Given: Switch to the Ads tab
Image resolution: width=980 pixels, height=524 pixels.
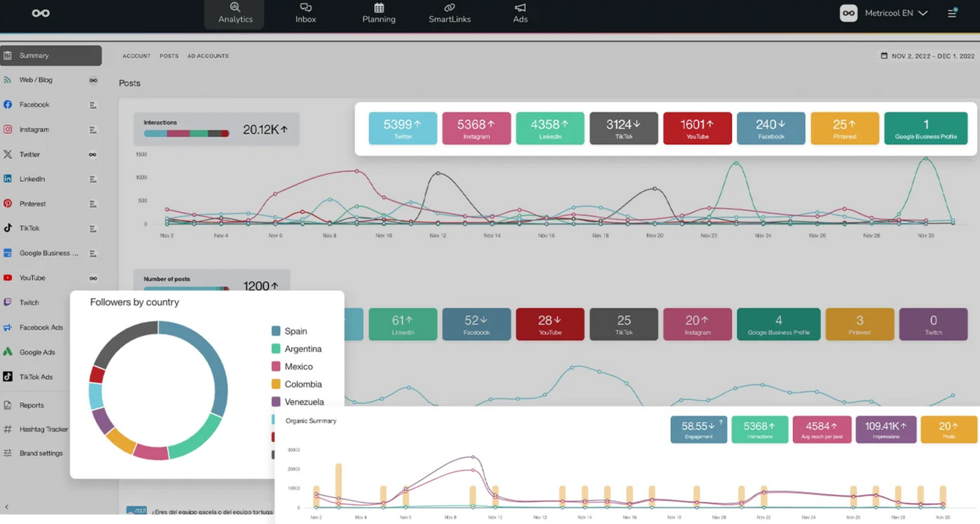Looking at the screenshot, I should tap(520, 14).
